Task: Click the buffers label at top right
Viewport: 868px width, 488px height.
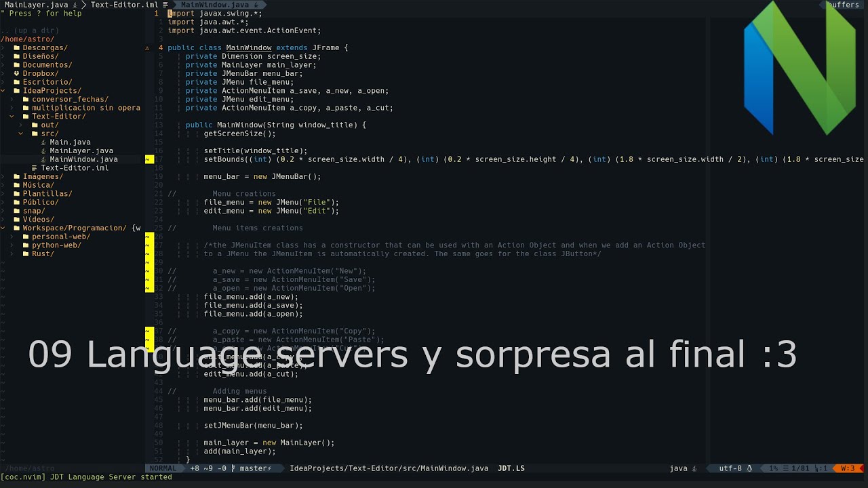Action: pyautogui.click(x=842, y=5)
